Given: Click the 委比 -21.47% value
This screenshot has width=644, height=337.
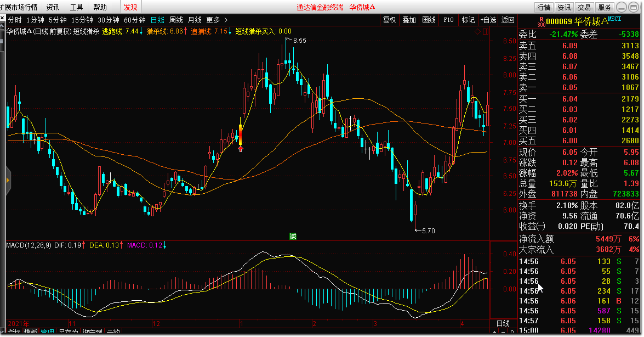Looking at the screenshot, I should point(563,34).
